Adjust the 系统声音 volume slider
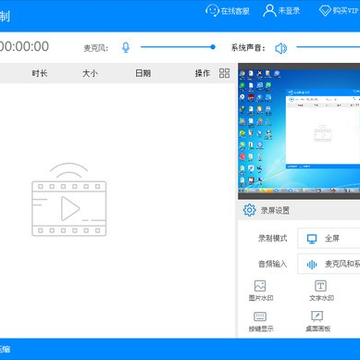Image resolution: width=360 pixels, height=360 pixels. click(328, 47)
